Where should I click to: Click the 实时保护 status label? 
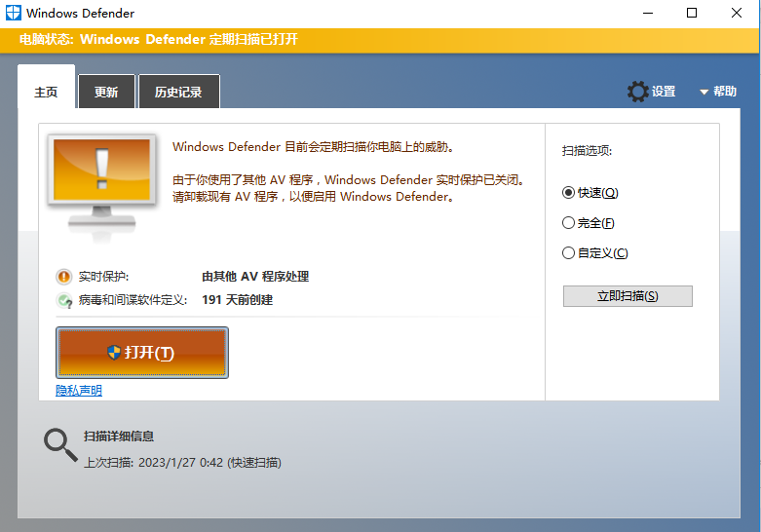click(103, 277)
